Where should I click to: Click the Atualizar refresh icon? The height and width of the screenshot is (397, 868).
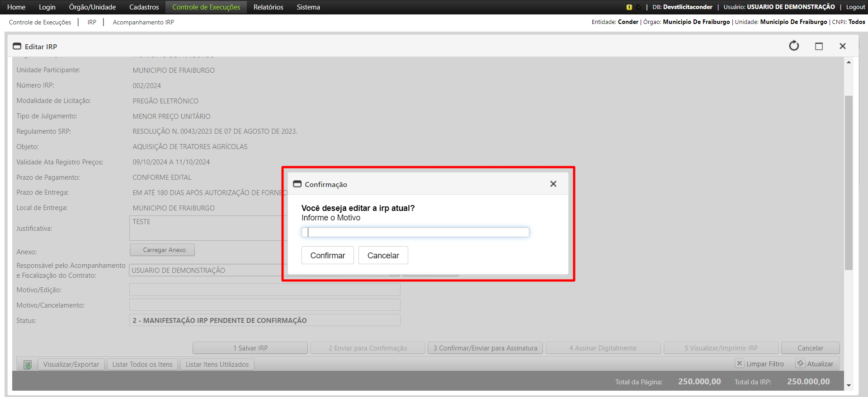coord(800,364)
